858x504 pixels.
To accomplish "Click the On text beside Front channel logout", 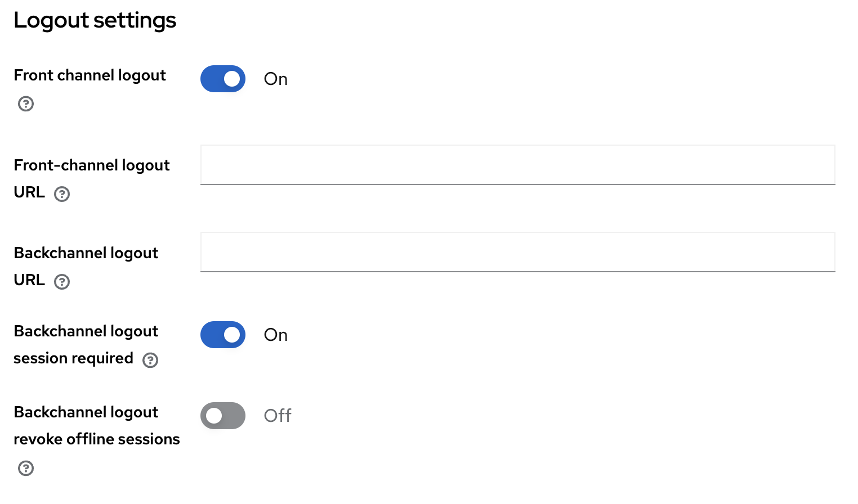I will (x=276, y=79).
